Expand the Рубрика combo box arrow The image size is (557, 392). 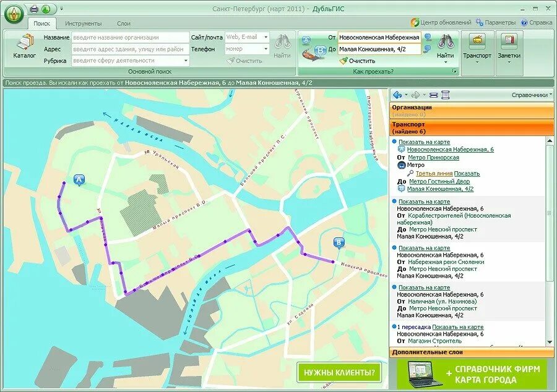pos(186,61)
